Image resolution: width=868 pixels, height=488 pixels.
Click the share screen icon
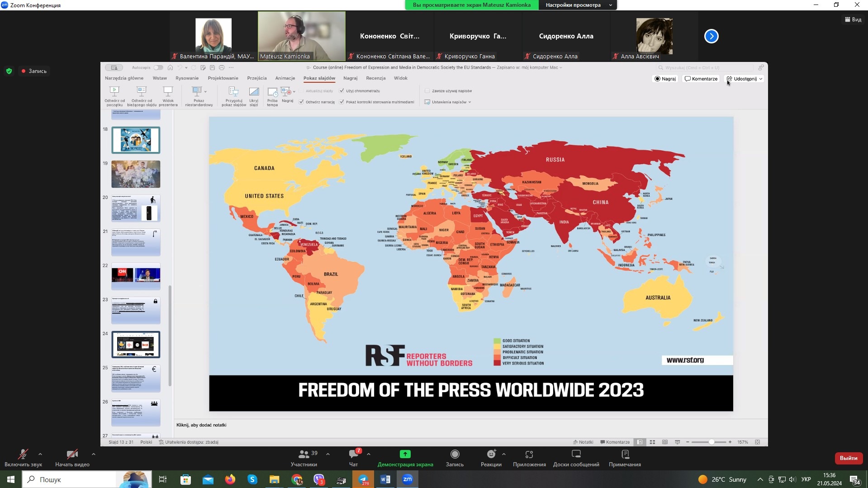click(405, 455)
